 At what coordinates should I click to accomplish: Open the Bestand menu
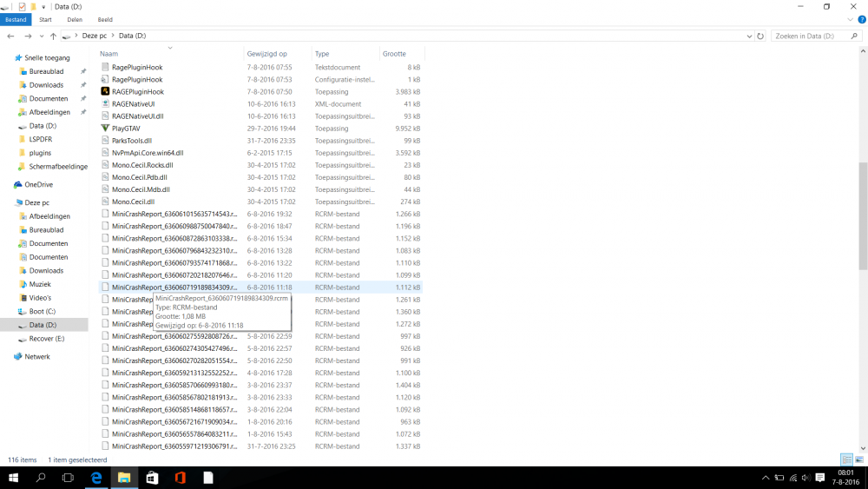click(x=16, y=19)
